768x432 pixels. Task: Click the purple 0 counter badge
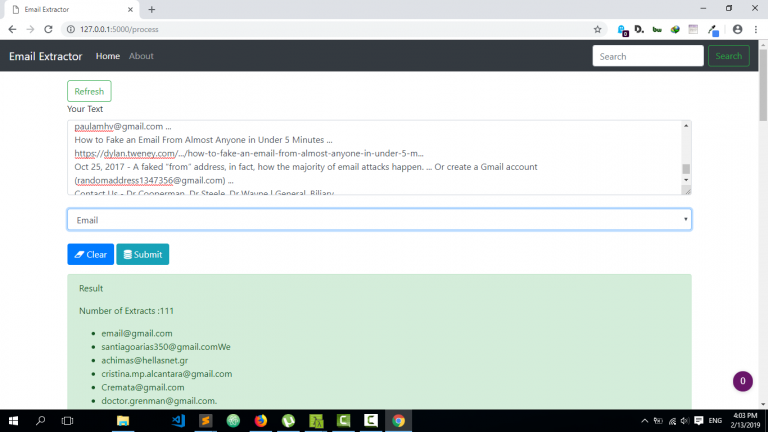743,381
